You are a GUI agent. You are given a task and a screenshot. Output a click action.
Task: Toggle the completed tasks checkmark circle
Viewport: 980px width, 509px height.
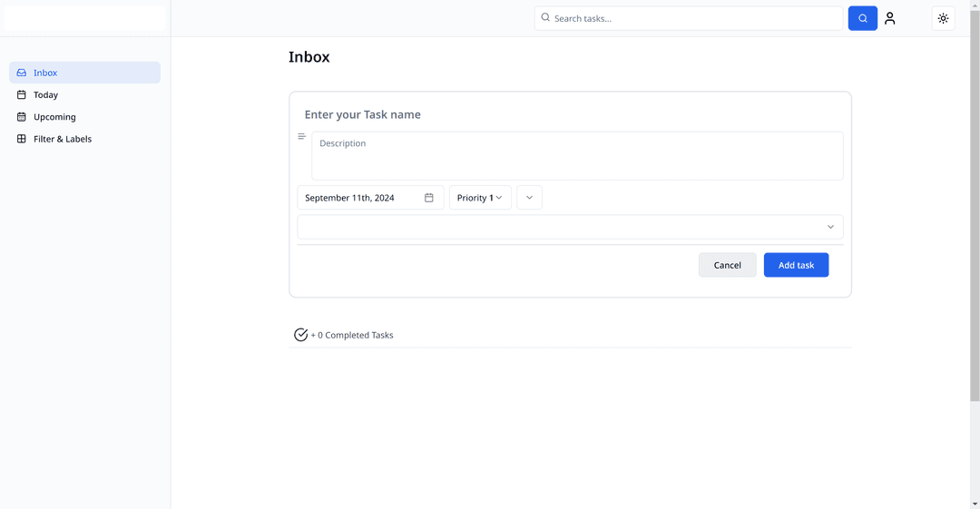coord(301,335)
